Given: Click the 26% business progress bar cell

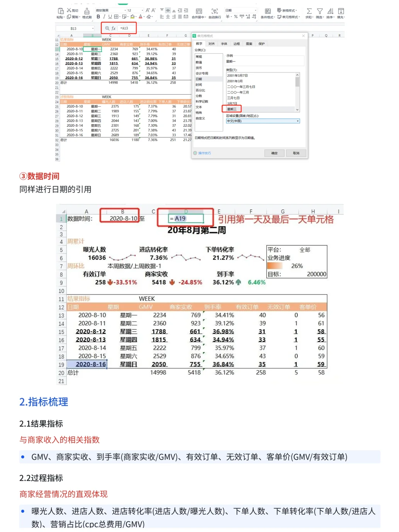Looking at the screenshot, I should pyautogui.click(x=297, y=266).
